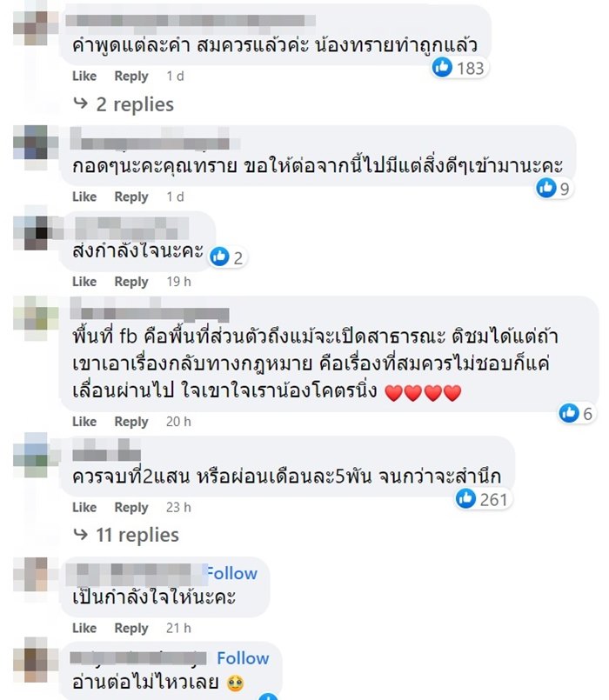Screen dimensions: 609x700
Task: Click the thumbs-up badge showing 9 reactions
Action: point(545,188)
